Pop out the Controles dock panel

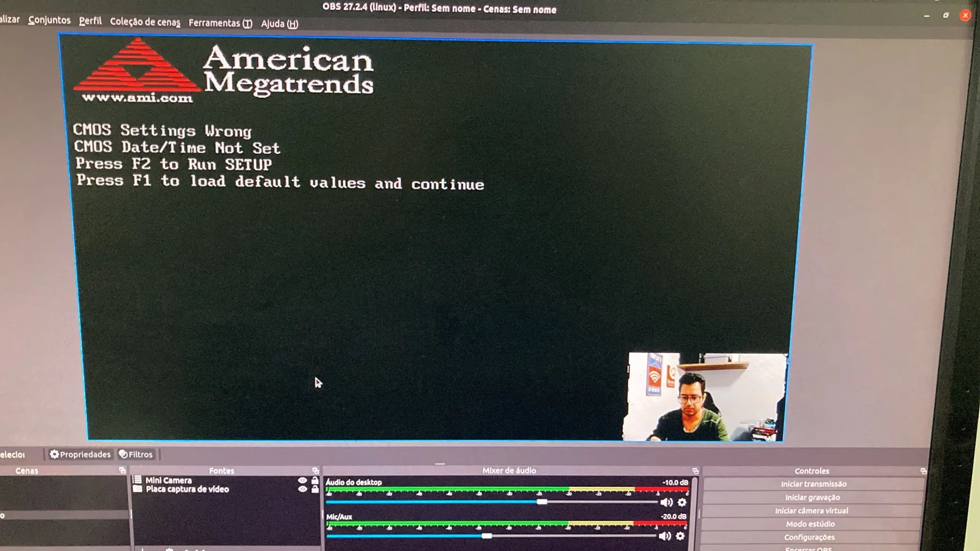click(x=923, y=471)
